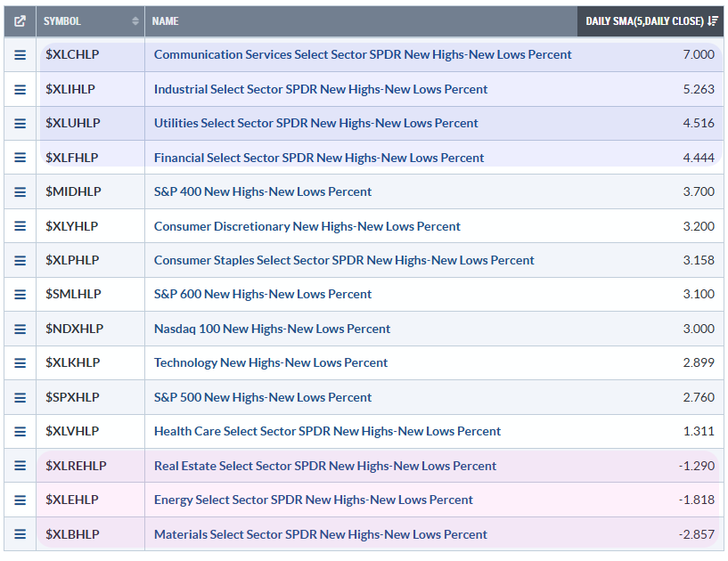The image size is (728, 561).
Task: Open the hamburger menu beside $XLYHLP
Action: point(20,226)
